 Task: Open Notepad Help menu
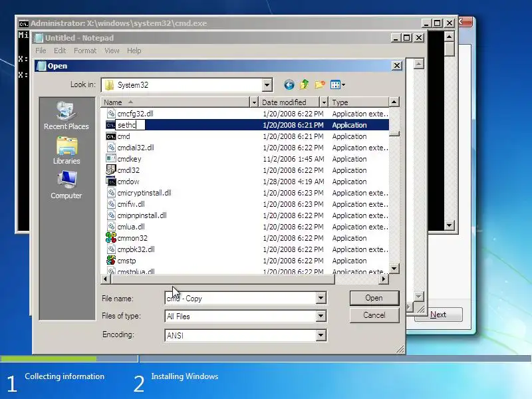coord(134,51)
